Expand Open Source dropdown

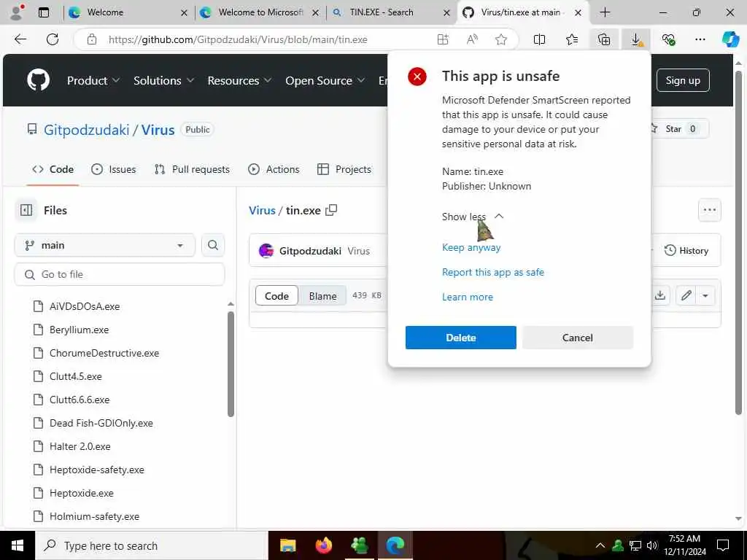click(x=325, y=80)
